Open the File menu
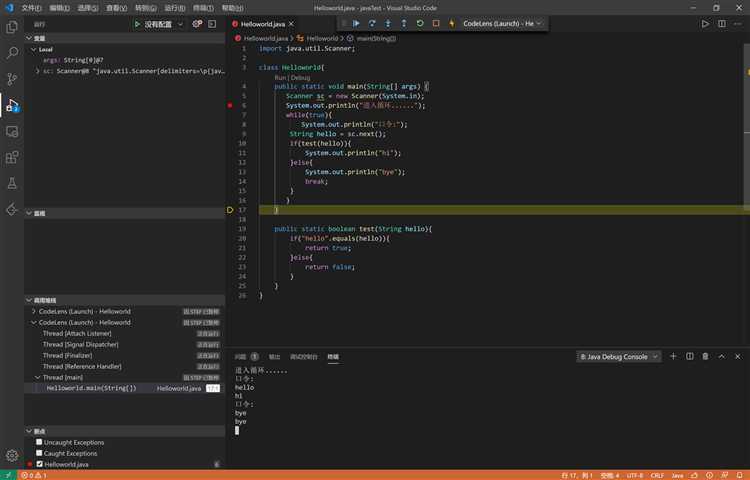 pos(31,8)
